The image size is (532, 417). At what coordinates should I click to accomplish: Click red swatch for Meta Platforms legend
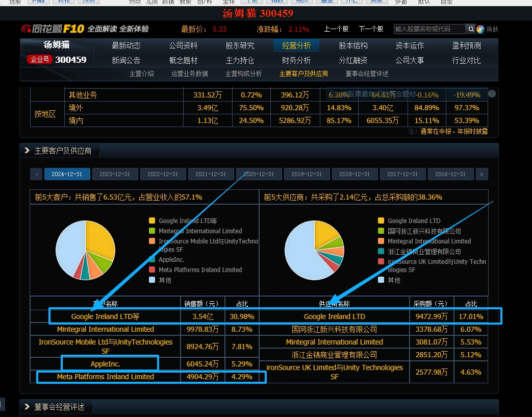pyautogui.click(x=152, y=269)
